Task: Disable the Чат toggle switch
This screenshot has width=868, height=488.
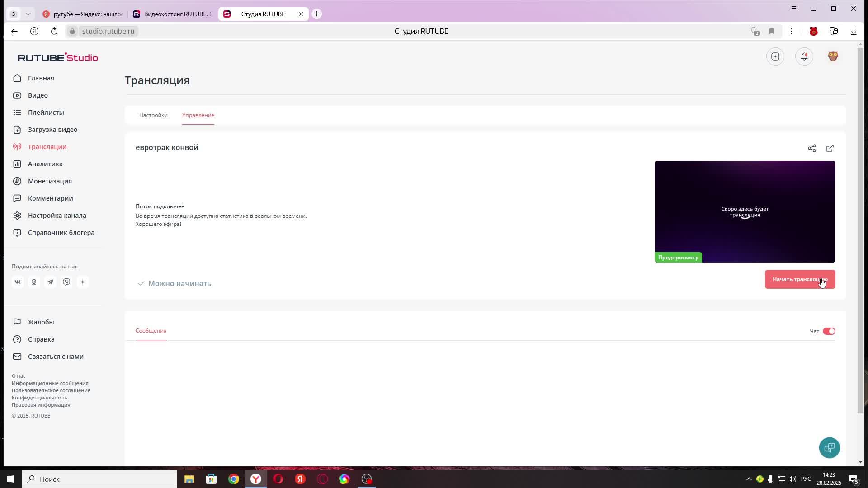Action: point(829,331)
